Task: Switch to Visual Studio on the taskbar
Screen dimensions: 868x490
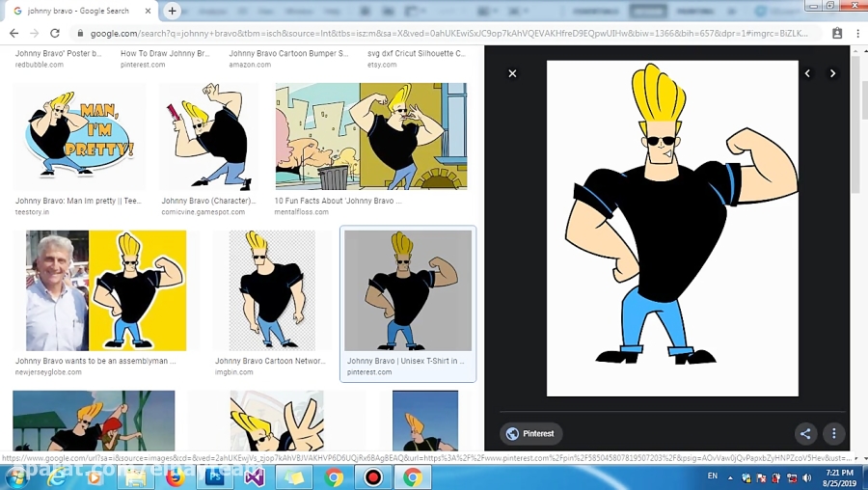Action: pos(254,477)
